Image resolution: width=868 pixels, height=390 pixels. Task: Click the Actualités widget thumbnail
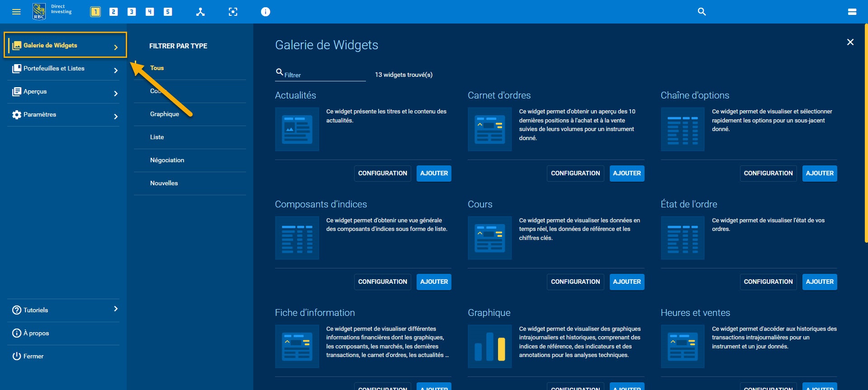point(297,129)
